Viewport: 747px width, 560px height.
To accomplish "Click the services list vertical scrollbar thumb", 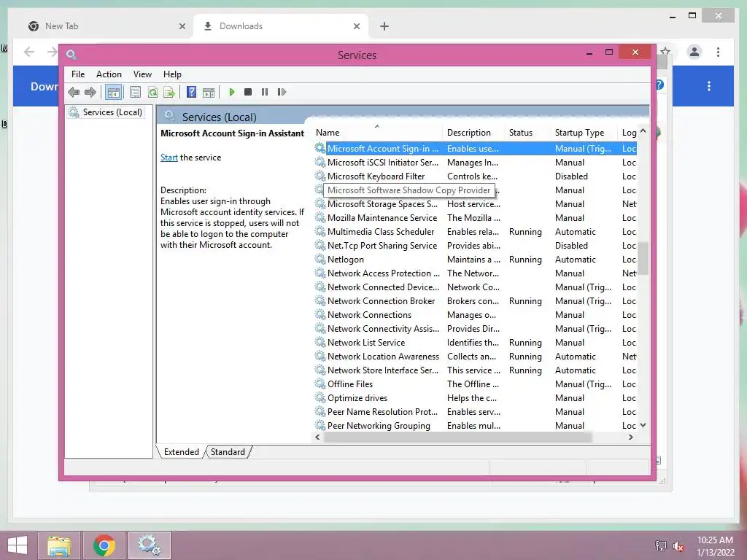I will pos(643,257).
